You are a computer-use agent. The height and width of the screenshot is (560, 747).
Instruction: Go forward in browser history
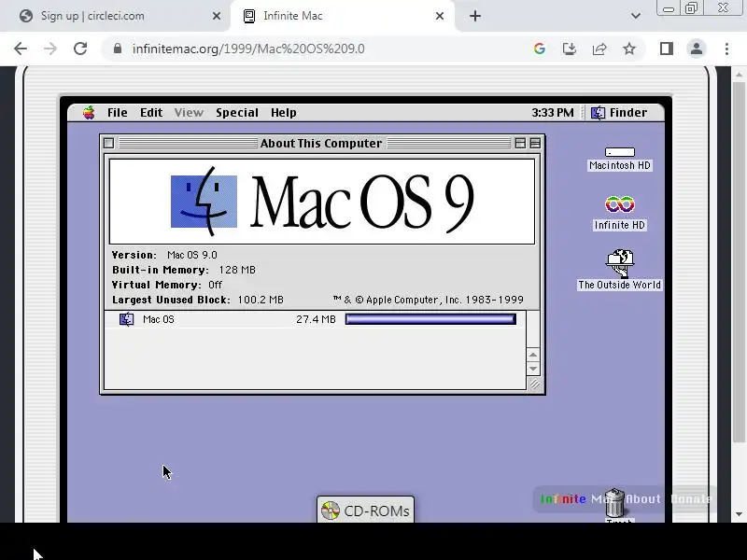(50, 49)
